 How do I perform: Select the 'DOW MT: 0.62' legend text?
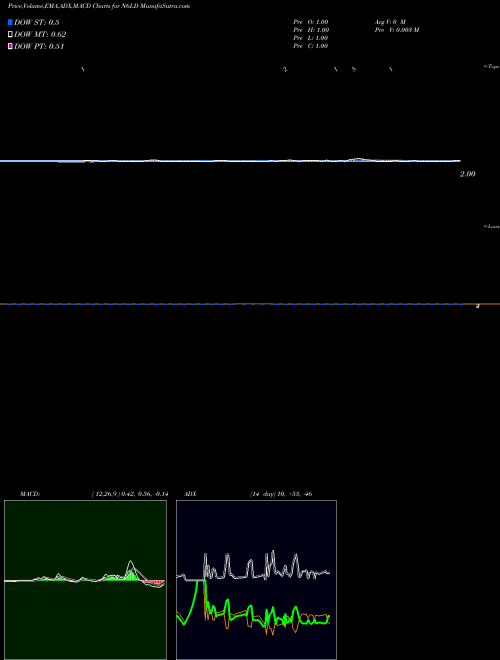pos(40,35)
